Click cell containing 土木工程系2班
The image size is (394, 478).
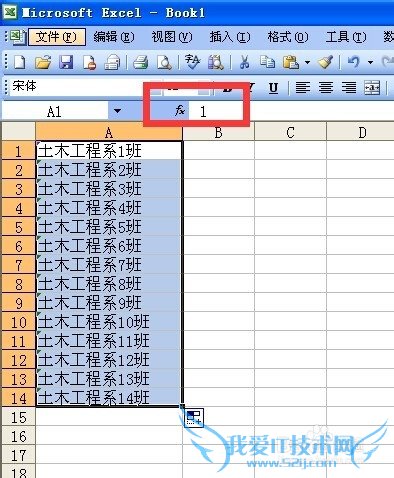pos(109,170)
